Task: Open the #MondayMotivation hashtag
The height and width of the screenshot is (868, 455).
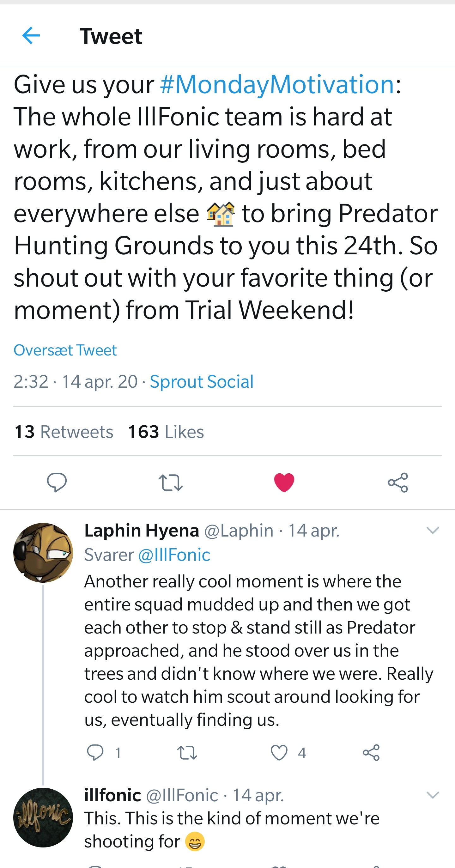Action: [x=277, y=84]
